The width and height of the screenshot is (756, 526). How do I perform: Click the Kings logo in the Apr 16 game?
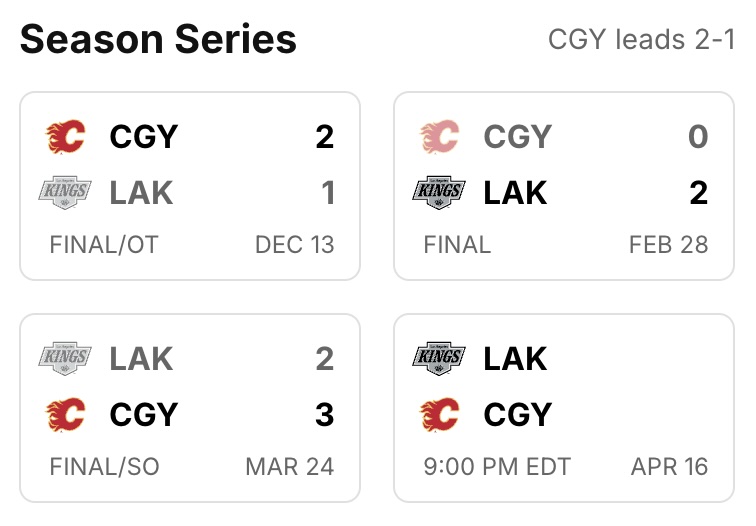pyautogui.click(x=440, y=358)
